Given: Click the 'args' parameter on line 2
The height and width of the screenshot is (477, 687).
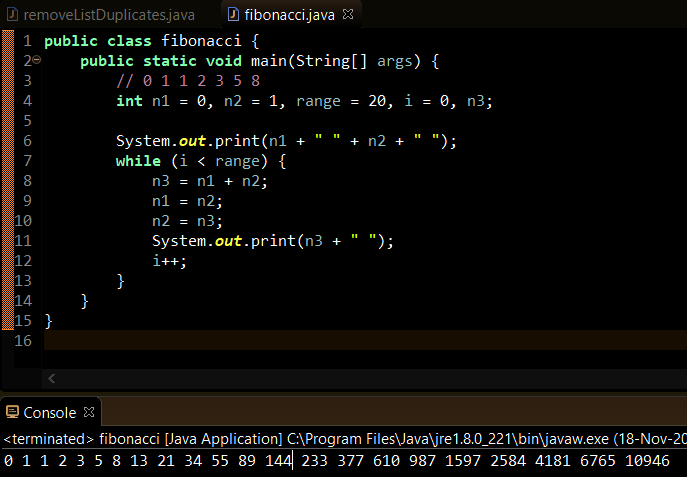Looking at the screenshot, I should tap(395, 61).
